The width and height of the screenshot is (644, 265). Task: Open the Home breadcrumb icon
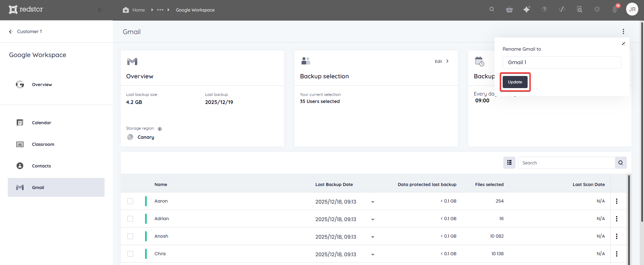point(126,10)
